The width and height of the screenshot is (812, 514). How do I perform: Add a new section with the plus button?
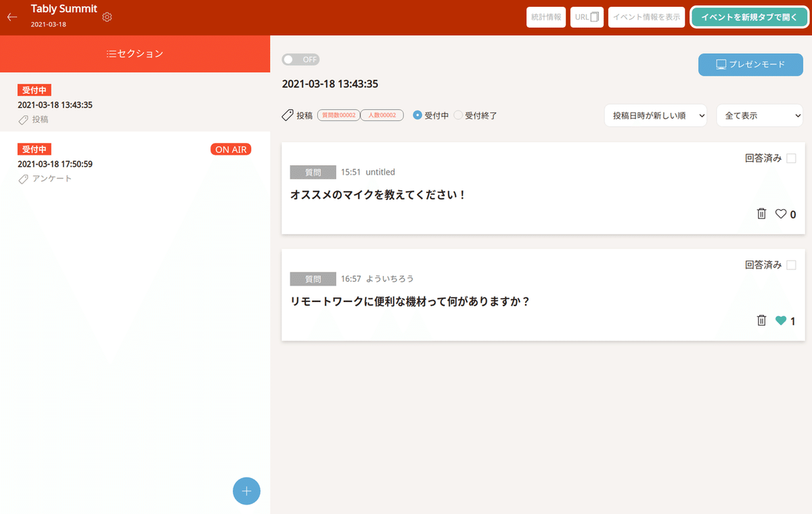coord(246,491)
